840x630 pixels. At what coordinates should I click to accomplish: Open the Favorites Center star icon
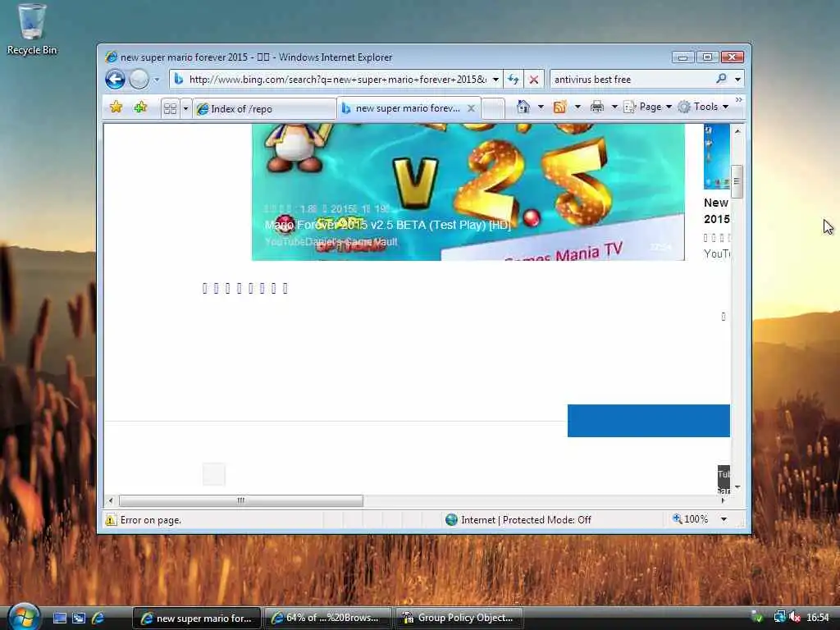[116, 107]
